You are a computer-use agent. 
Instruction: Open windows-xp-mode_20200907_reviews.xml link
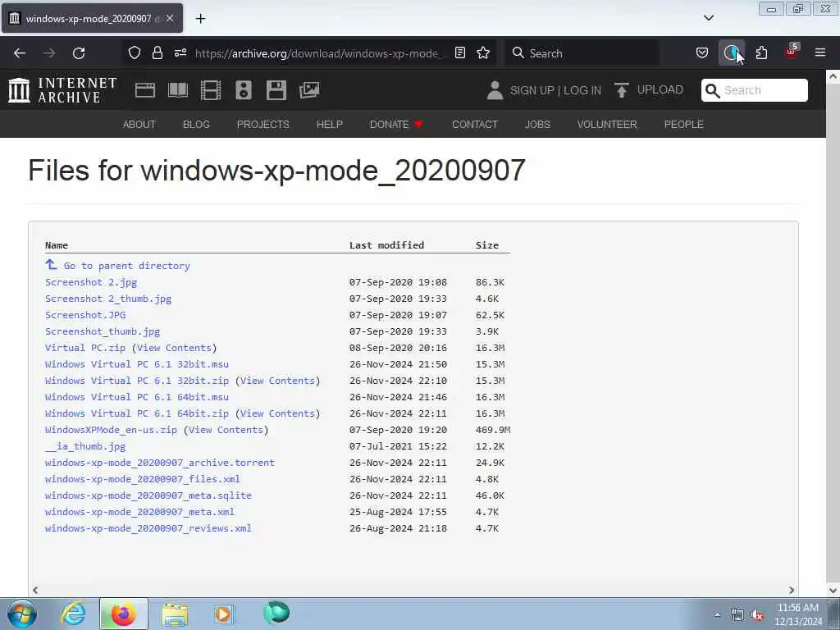point(148,528)
